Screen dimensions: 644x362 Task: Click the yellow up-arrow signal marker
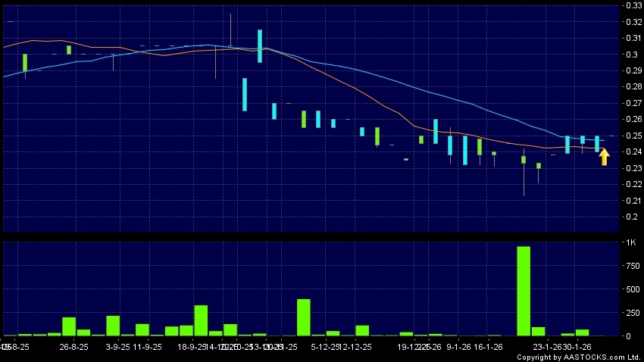coord(604,157)
